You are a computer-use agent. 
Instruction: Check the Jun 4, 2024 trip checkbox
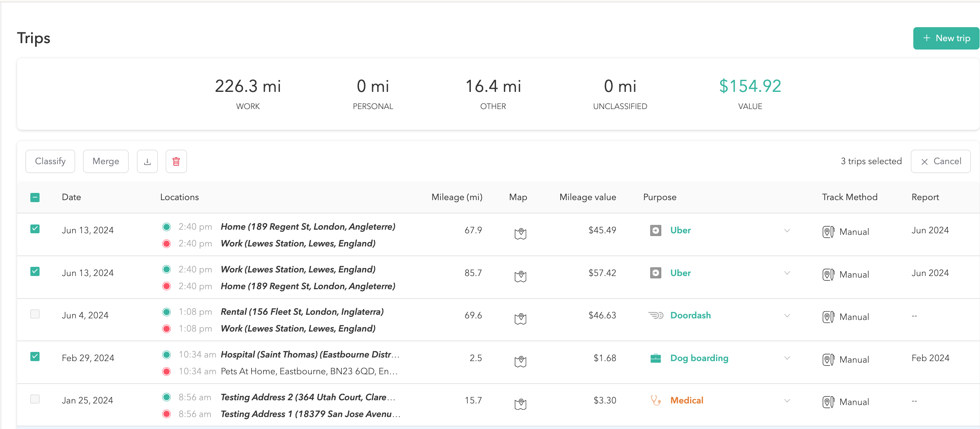click(x=35, y=314)
